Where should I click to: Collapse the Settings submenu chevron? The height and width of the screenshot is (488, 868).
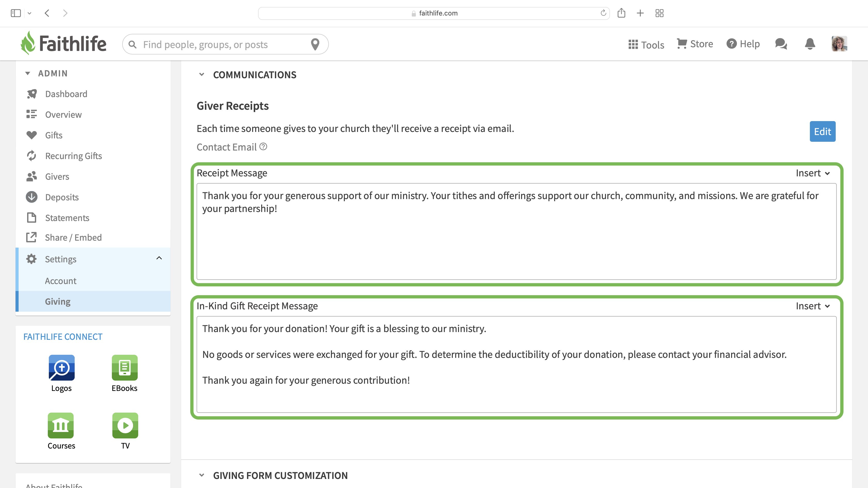(x=159, y=258)
